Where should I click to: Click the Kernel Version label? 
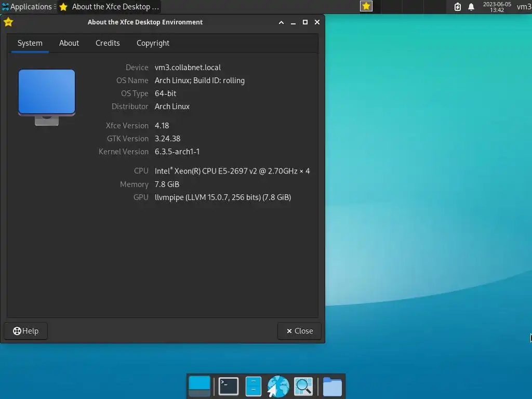point(124,152)
